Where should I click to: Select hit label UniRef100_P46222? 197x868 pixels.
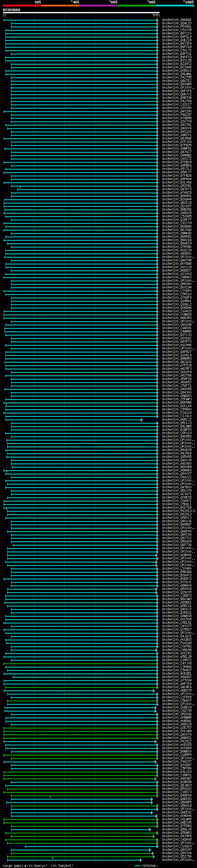[176, 477]
